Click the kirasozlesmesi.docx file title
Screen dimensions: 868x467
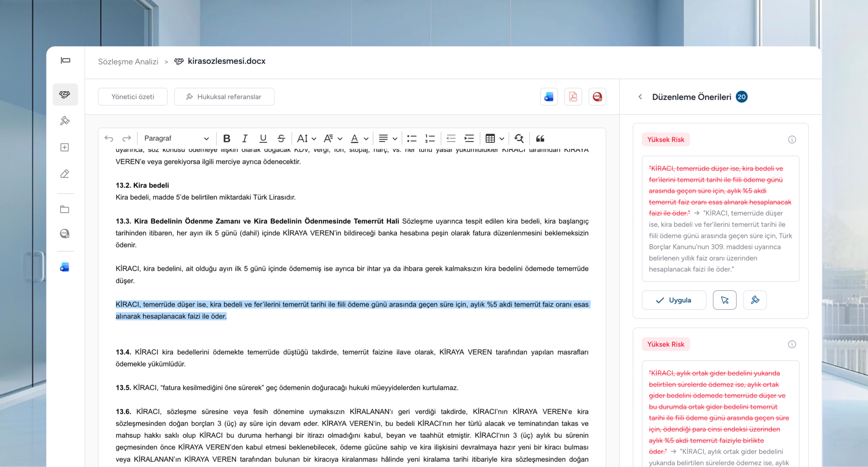pyautogui.click(x=226, y=61)
